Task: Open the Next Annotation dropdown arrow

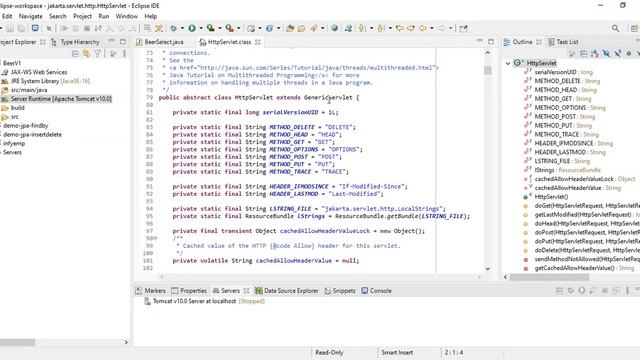Action: pyautogui.click(x=371, y=28)
